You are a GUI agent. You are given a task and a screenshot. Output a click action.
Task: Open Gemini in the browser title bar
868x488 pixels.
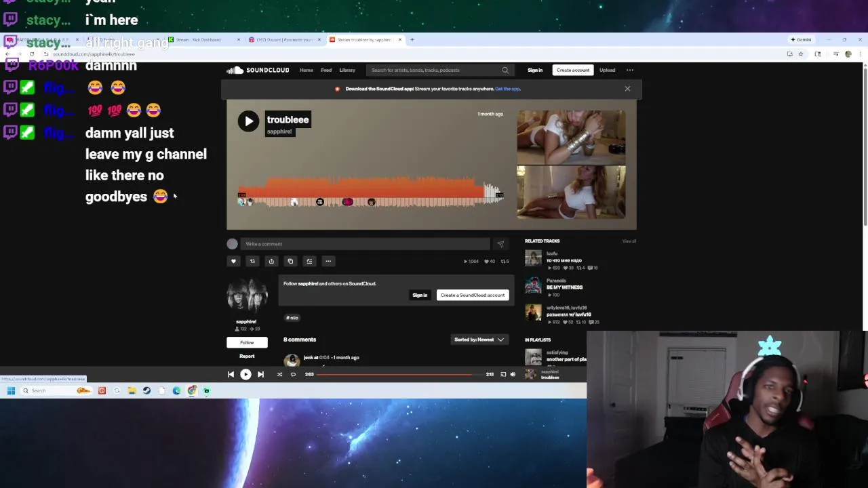pyautogui.click(x=802, y=39)
